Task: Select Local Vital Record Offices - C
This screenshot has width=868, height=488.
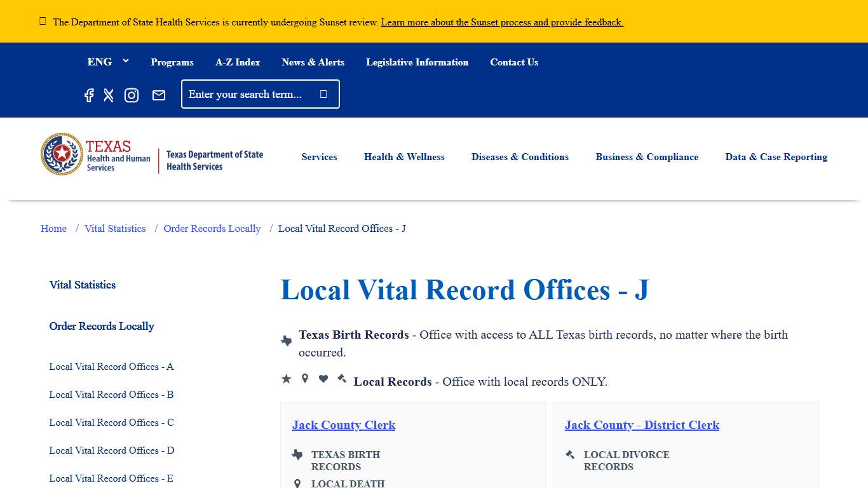Action: click(x=111, y=423)
